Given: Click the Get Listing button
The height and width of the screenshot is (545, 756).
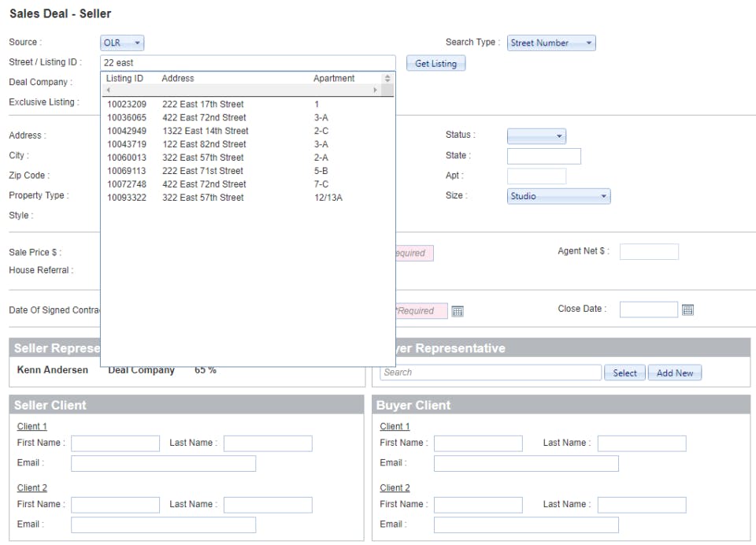Looking at the screenshot, I should [x=435, y=63].
